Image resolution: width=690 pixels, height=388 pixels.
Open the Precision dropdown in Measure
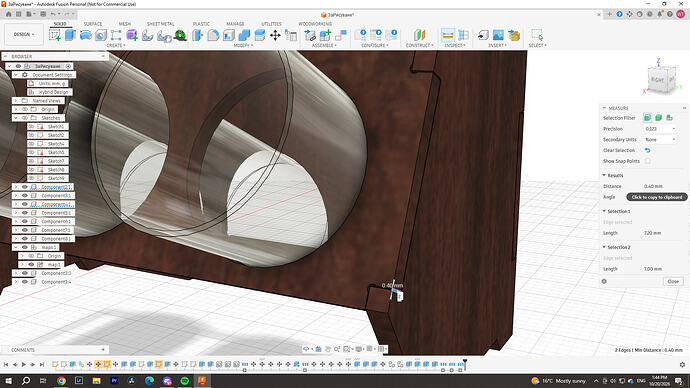(x=660, y=129)
